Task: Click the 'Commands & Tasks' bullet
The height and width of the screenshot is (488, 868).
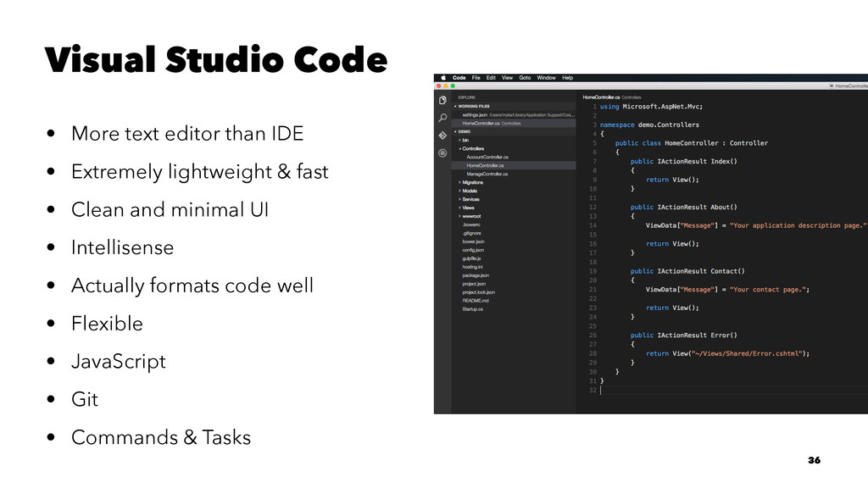Action: (x=161, y=437)
